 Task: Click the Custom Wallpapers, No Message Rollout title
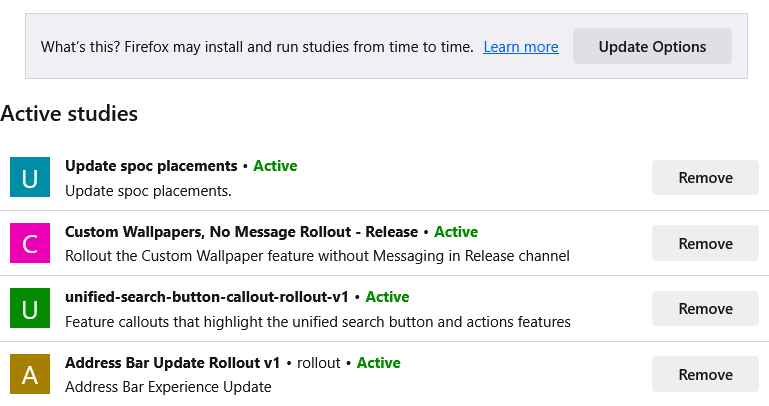pos(241,231)
